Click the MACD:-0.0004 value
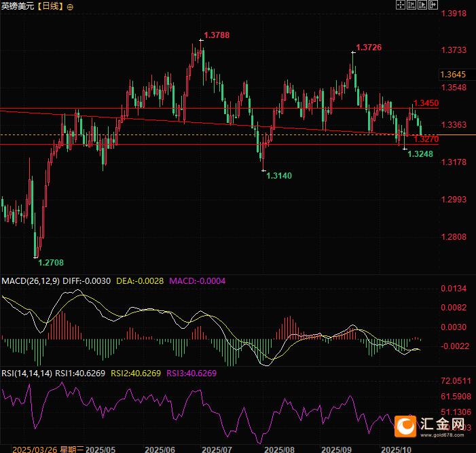The image size is (476, 453). [x=198, y=281]
